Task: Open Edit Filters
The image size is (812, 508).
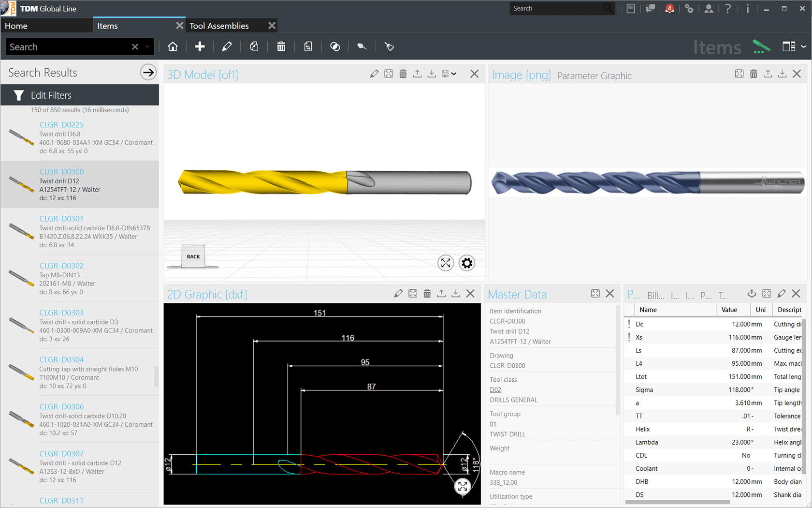Action: click(80, 95)
